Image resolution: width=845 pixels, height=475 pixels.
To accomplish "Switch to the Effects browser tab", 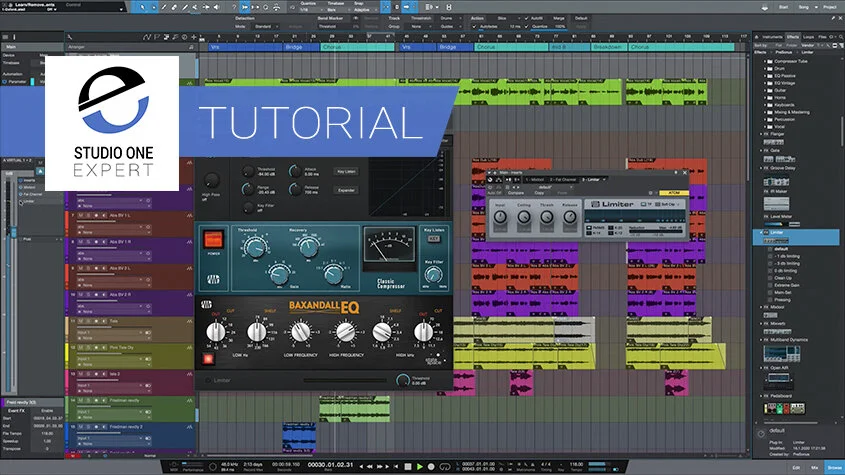I will pyautogui.click(x=793, y=37).
